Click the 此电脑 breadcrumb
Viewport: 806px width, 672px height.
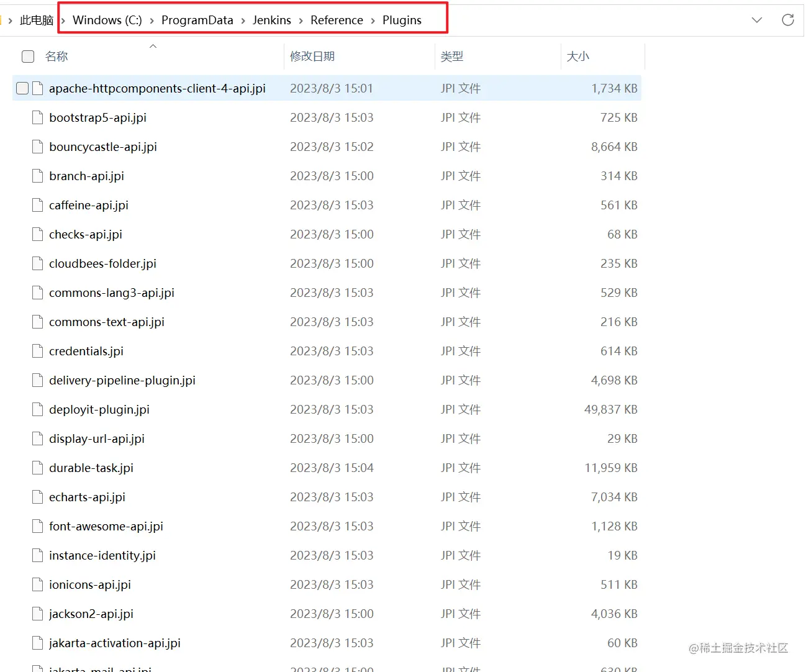tap(37, 20)
